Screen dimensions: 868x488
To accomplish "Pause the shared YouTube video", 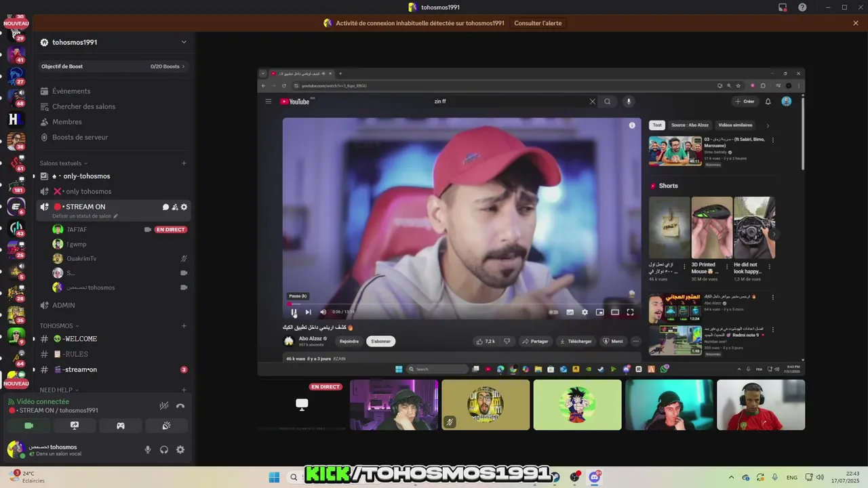I will click(294, 312).
